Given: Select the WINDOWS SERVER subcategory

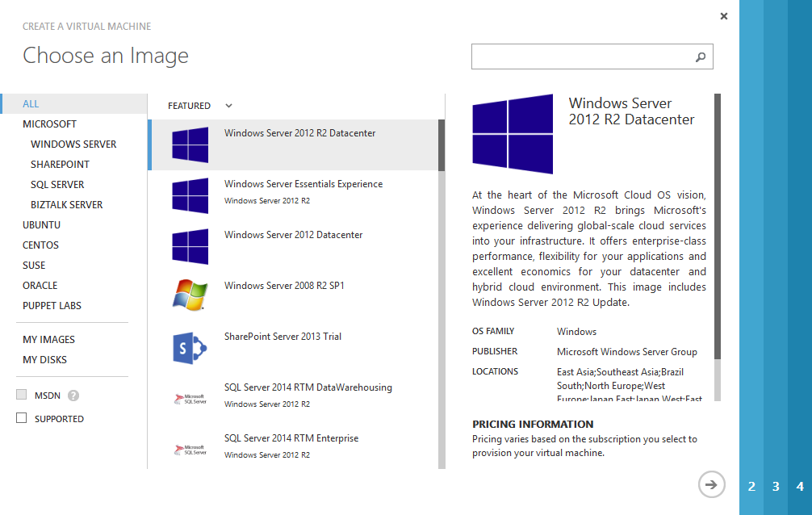Looking at the screenshot, I should coord(73,144).
